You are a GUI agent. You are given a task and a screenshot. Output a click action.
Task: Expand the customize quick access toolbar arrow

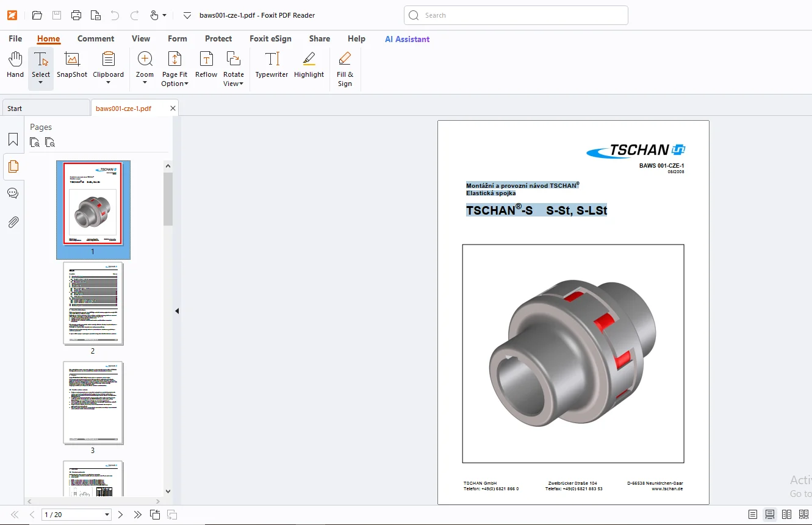(x=187, y=15)
